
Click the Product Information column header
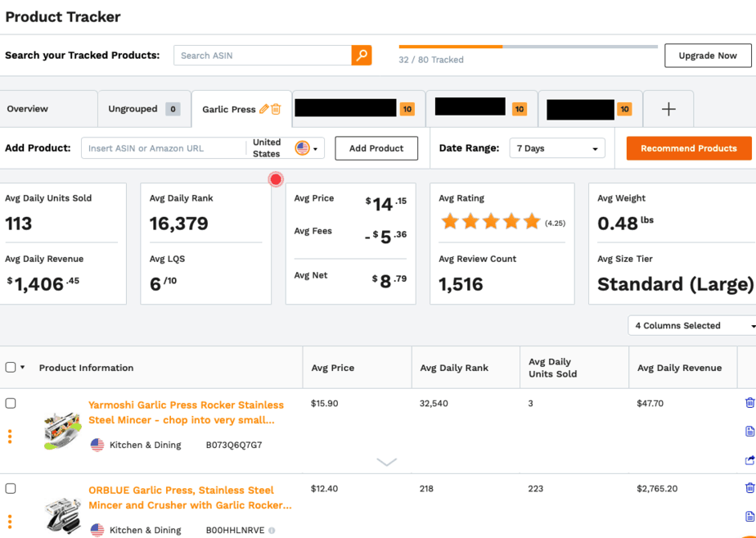pyautogui.click(x=86, y=368)
